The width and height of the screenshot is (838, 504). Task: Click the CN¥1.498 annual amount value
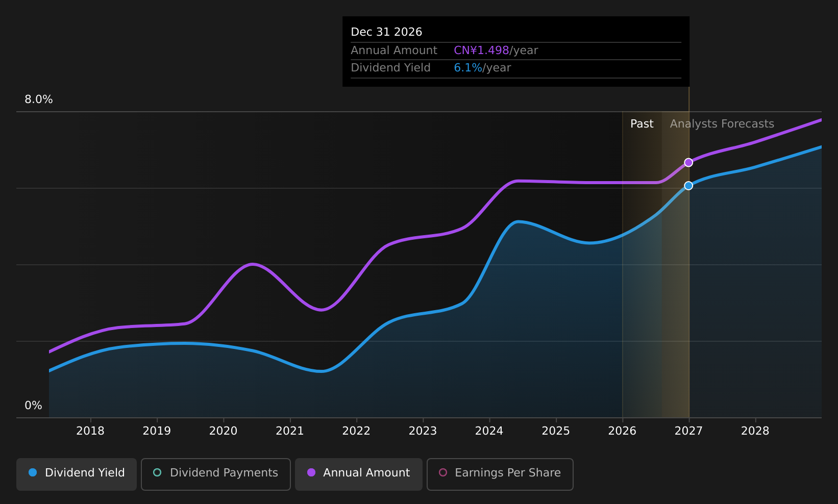click(481, 51)
